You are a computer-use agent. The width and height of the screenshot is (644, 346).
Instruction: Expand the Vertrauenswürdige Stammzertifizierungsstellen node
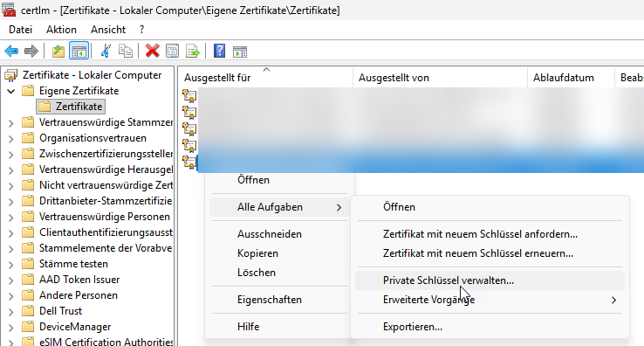pos(11,122)
